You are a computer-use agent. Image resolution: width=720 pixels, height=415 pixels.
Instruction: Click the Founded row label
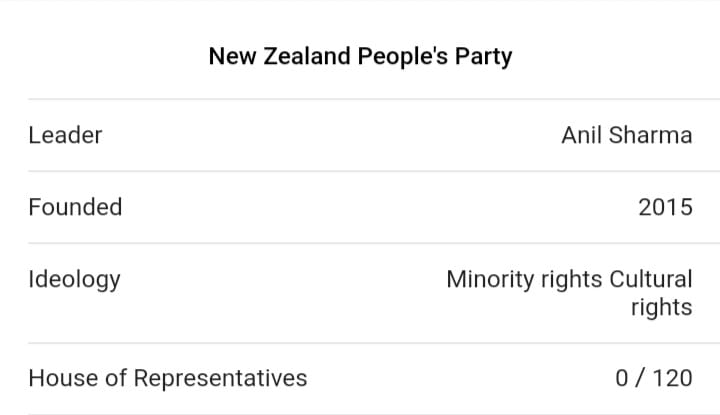point(75,207)
